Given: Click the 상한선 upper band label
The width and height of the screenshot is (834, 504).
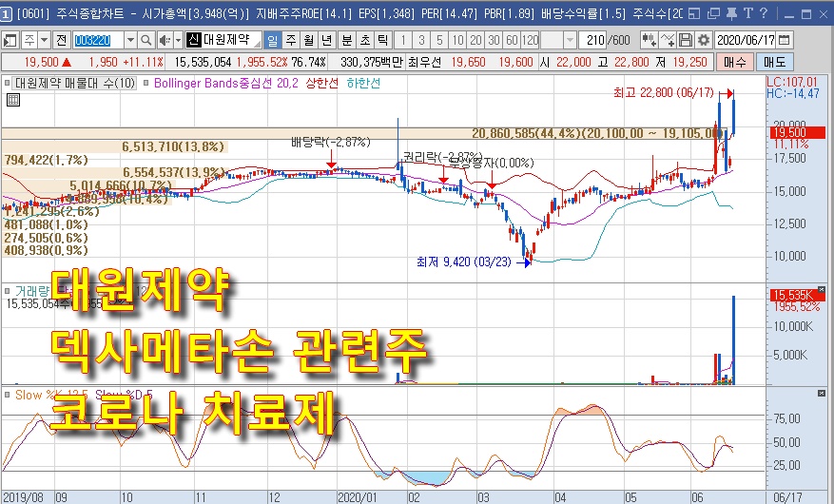Looking at the screenshot, I should coord(321,83).
